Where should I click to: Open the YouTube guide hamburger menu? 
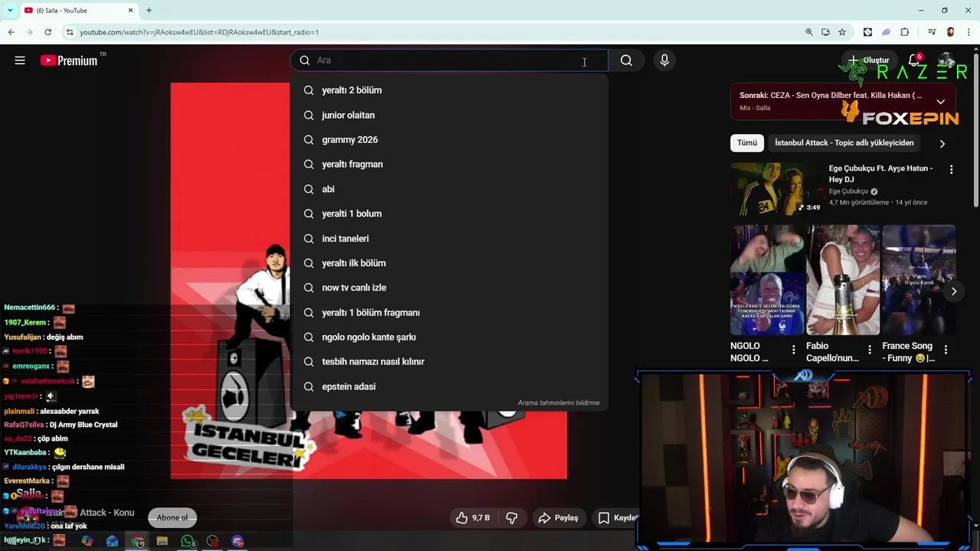[20, 60]
